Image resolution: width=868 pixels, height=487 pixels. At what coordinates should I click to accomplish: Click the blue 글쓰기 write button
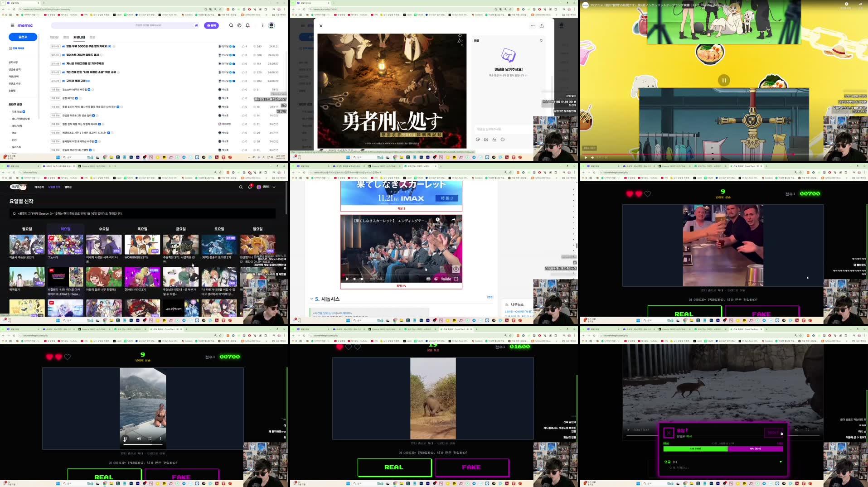pyautogui.click(x=22, y=37)
